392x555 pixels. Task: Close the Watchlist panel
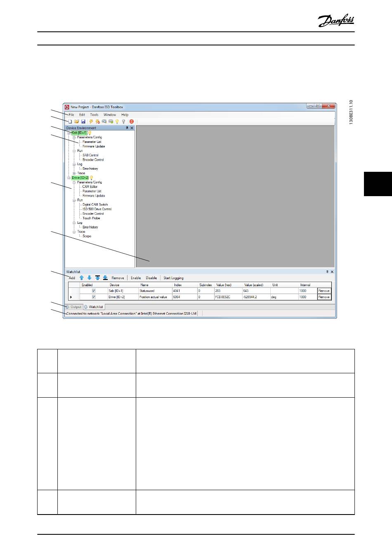pyautogui.click(x=332, y=272)
